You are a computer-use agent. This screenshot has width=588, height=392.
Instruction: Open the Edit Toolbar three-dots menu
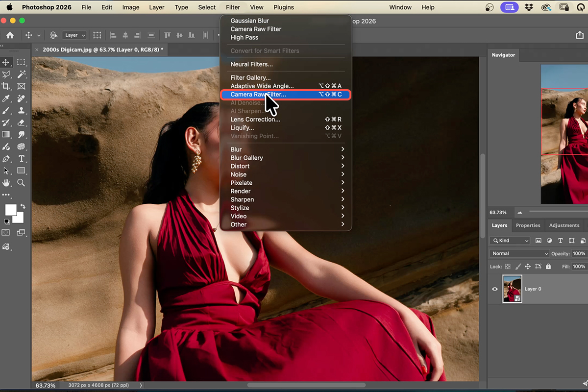[6, 195]
